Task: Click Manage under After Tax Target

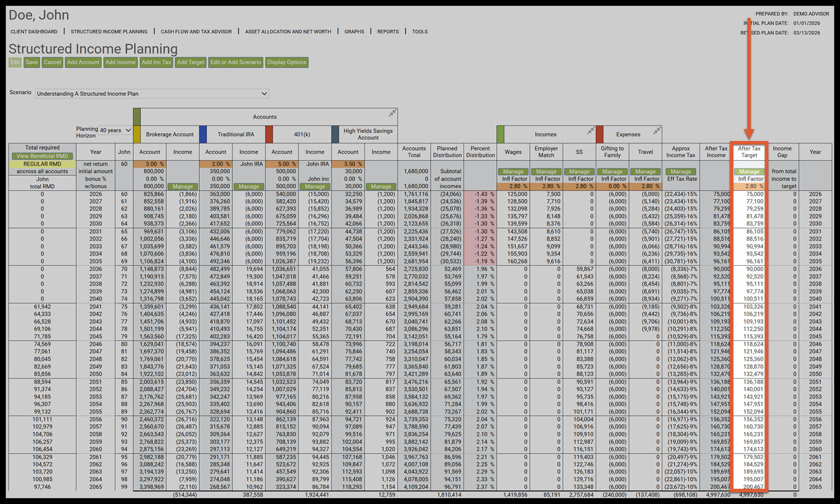Action: coord(749,172)
